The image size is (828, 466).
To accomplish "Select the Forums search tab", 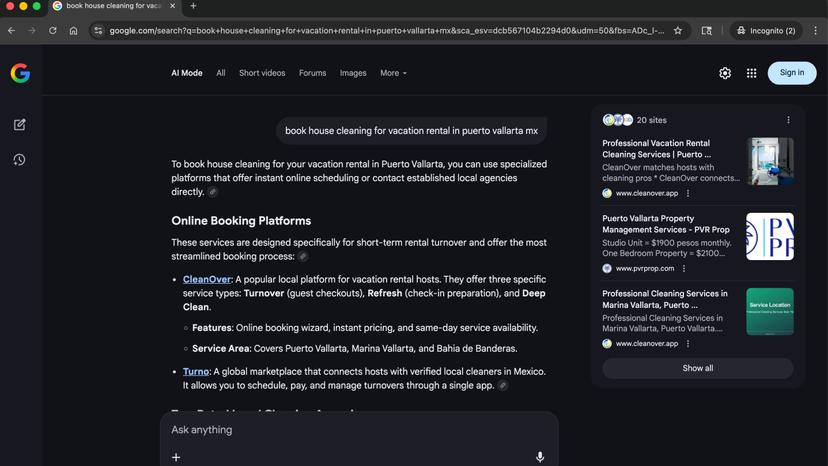I will pyautogui.click(x=312, y=73).
